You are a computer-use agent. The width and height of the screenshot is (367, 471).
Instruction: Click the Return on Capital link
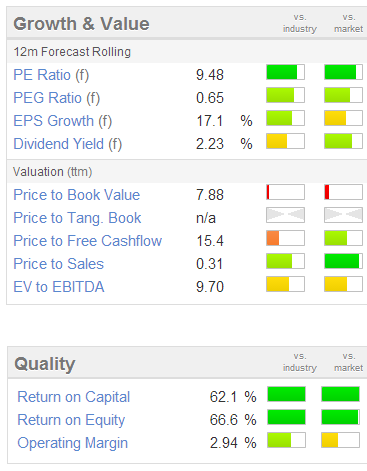(74, 397)
